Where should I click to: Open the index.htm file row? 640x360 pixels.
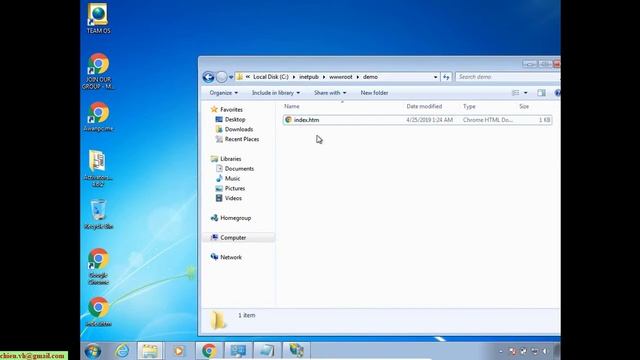417,120
